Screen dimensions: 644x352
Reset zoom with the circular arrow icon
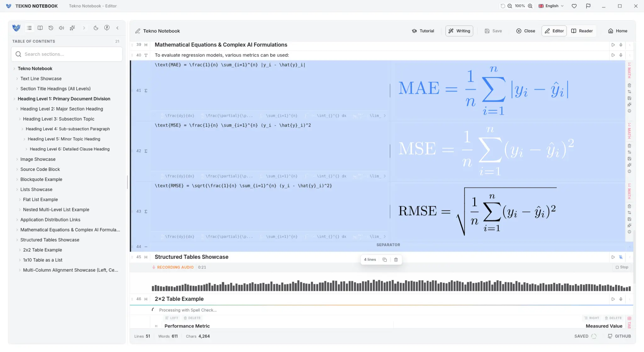pos(503,6)
